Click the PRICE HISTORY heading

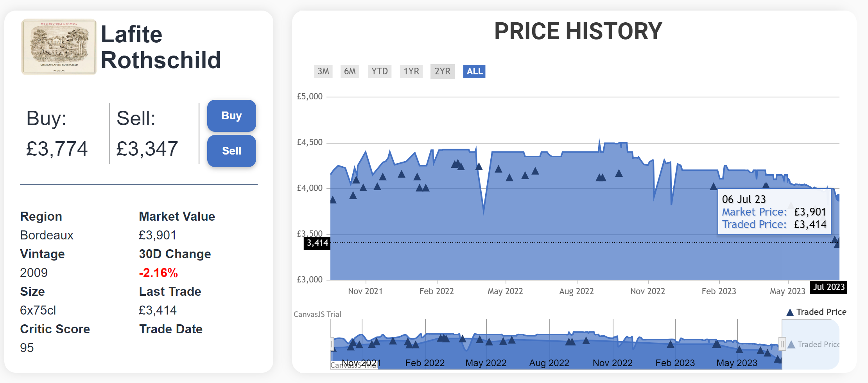pos(578,31)
